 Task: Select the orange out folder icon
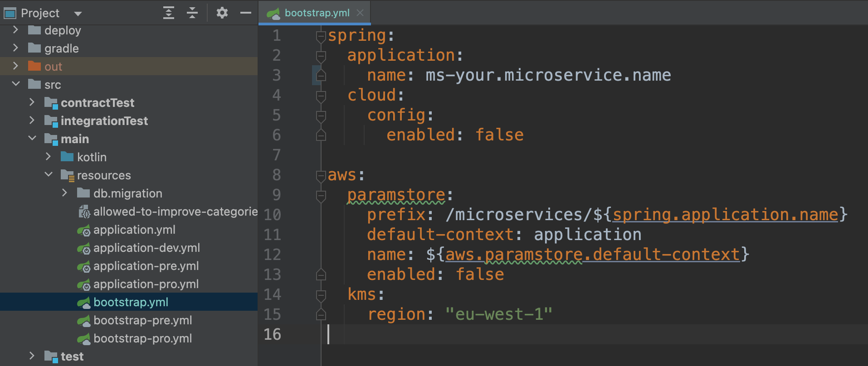click(34, 66)
